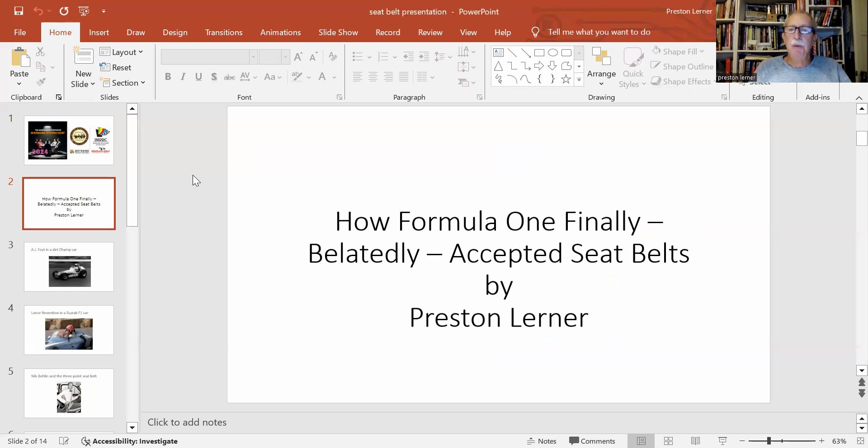Click the Save icon in title bar

tap(19, 11)
